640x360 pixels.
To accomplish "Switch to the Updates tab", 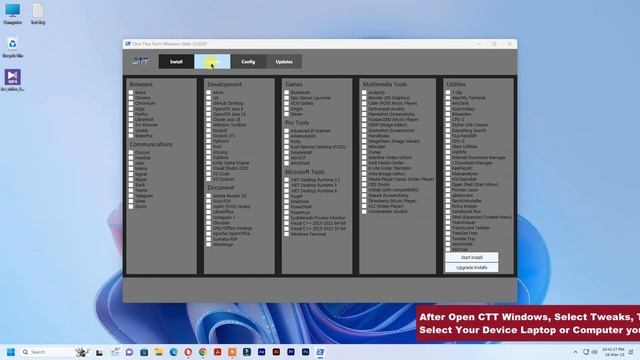I will click(x=284, y=62).
